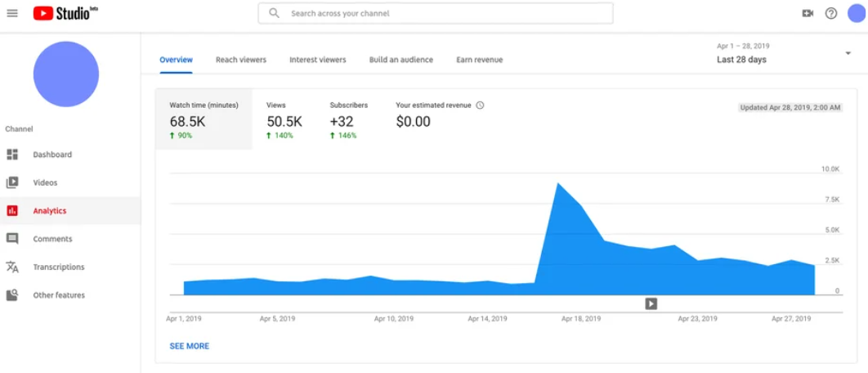Select the Views metric card
Screen dimensions: 868x373
coord(284,120)
